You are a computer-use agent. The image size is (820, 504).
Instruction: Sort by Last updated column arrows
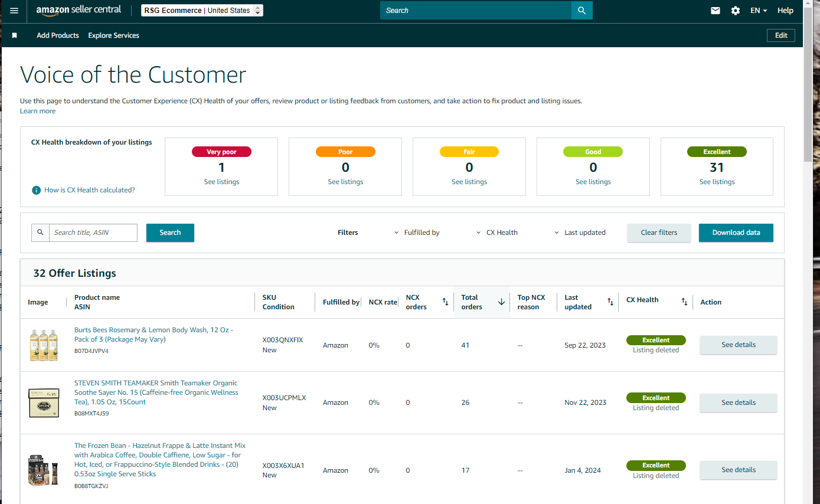point(610,302)
